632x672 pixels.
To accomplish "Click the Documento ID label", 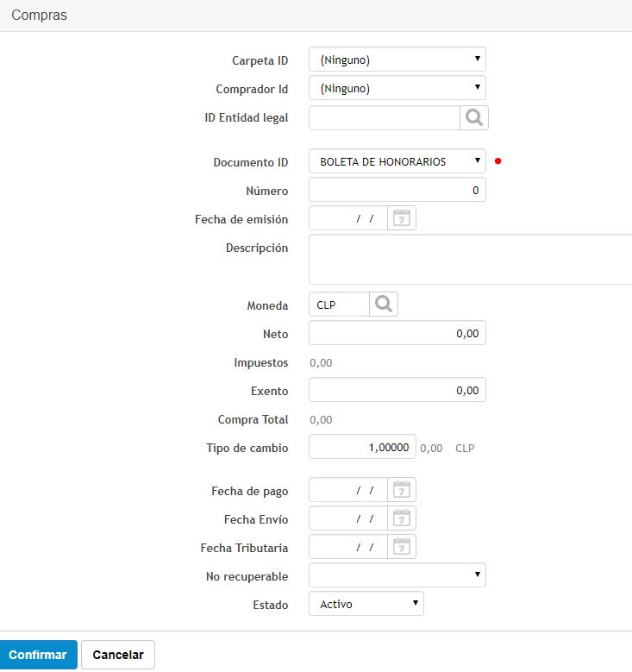I will tap(251, 162).
